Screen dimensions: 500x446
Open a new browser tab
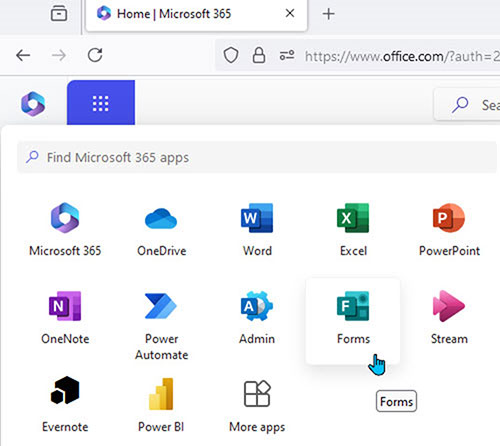point(328,14)
